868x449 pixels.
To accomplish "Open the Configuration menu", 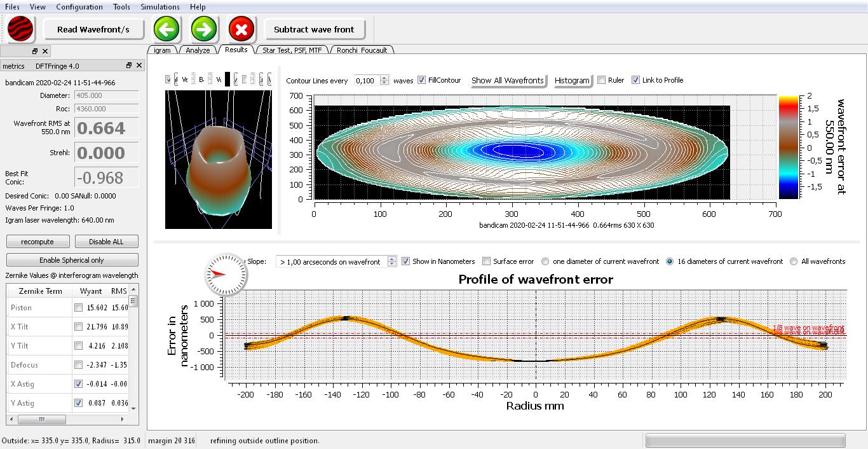I will click(79, 7).
